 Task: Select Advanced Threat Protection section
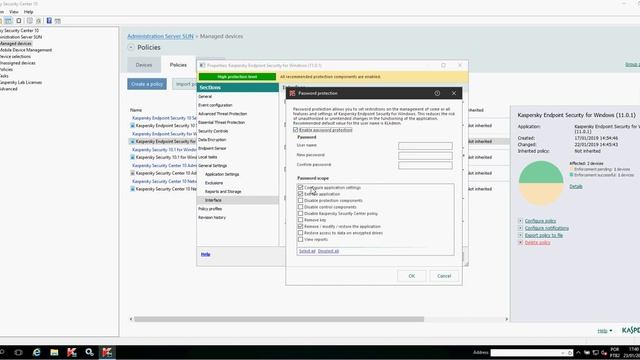[222, 114]
